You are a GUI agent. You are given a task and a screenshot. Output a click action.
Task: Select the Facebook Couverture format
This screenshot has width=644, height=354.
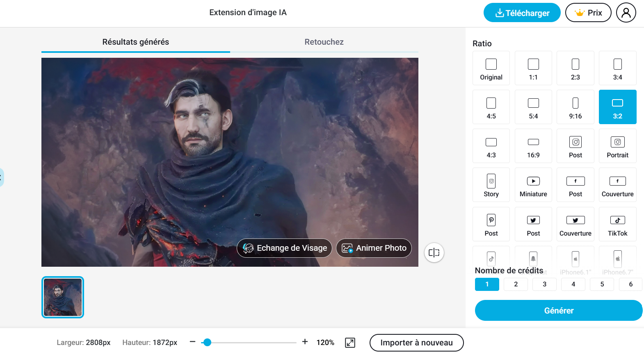(618, 185)
